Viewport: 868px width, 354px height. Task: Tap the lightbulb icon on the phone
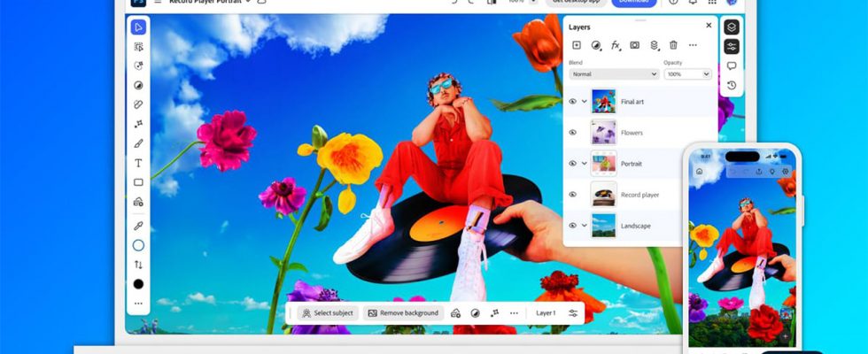click(x=772, y=172)
